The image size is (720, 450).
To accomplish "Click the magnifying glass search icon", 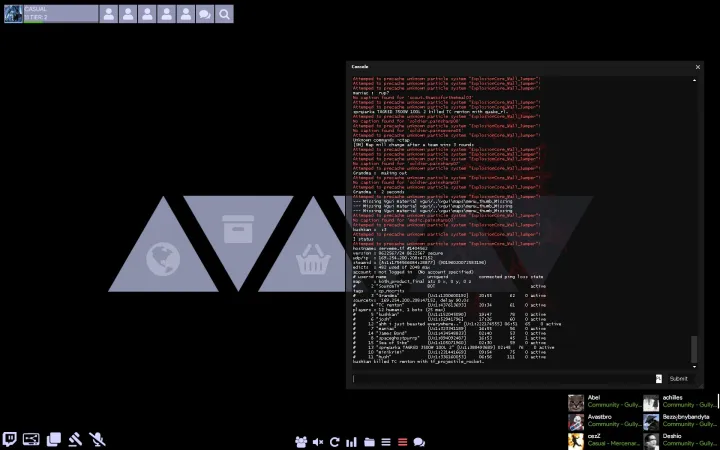I will [x=225, y=14].
